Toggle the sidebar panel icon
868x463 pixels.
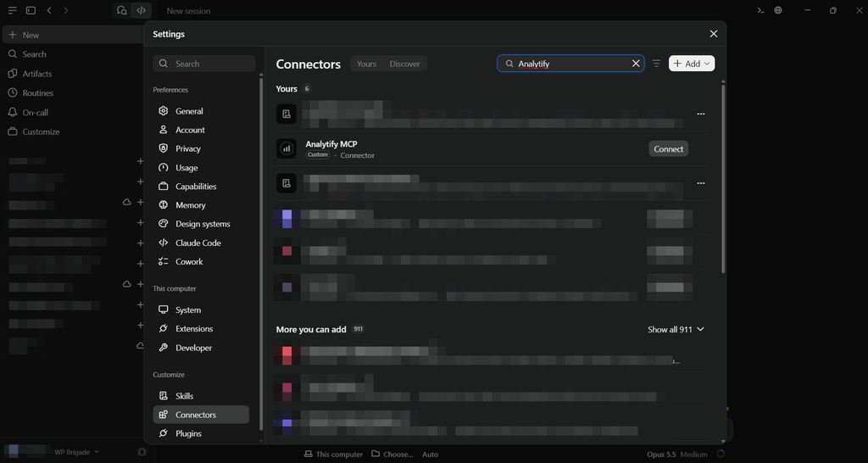[x=31, y=10]
